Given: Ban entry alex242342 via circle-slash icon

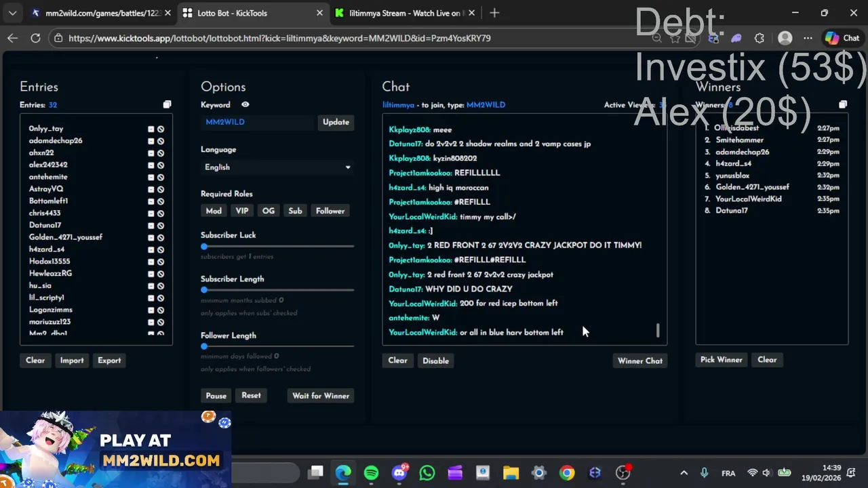Looking at the screenshot, I should coord(161,165).
